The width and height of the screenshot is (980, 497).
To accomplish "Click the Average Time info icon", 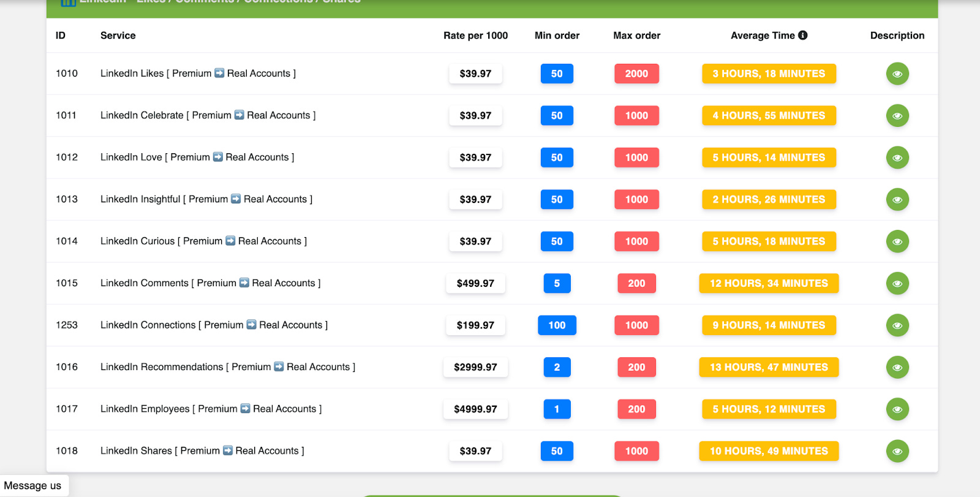I will tap(802, 36).
